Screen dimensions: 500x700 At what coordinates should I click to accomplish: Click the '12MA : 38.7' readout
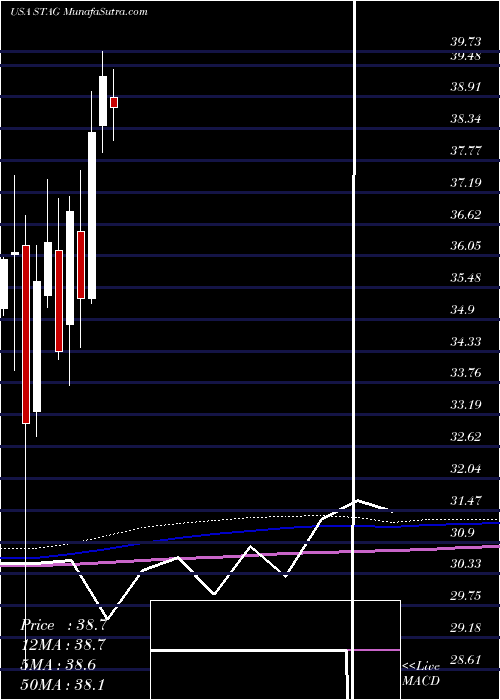(x=63, y=645)
